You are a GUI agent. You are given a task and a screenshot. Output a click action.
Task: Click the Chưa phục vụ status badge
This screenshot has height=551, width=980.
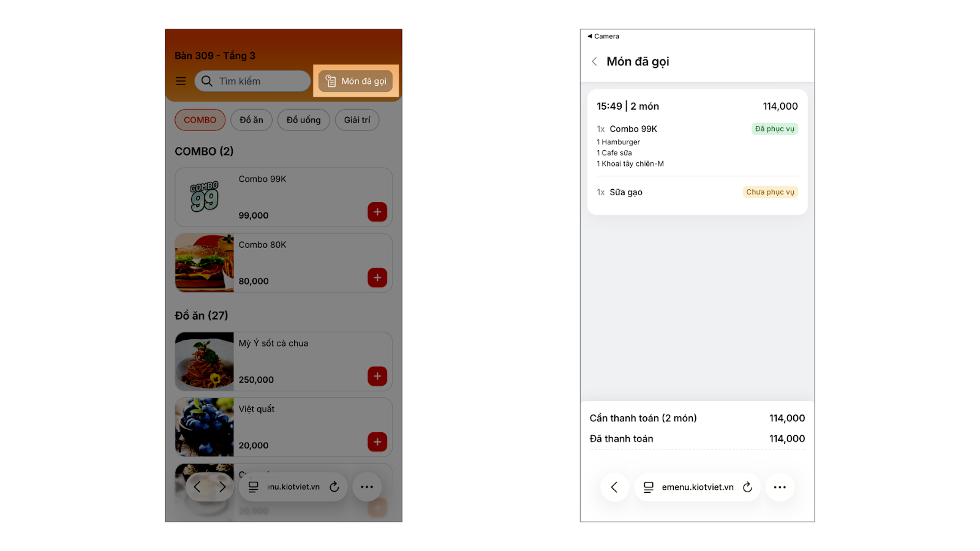coord(771,192)
